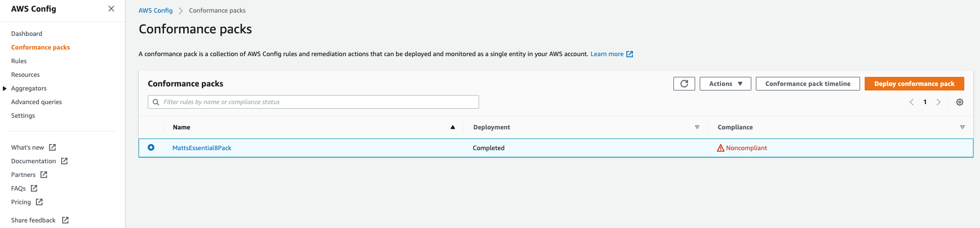The image size is (980, 228).
Task: Click the What's new external link icon
Action: tap(53, 148)
